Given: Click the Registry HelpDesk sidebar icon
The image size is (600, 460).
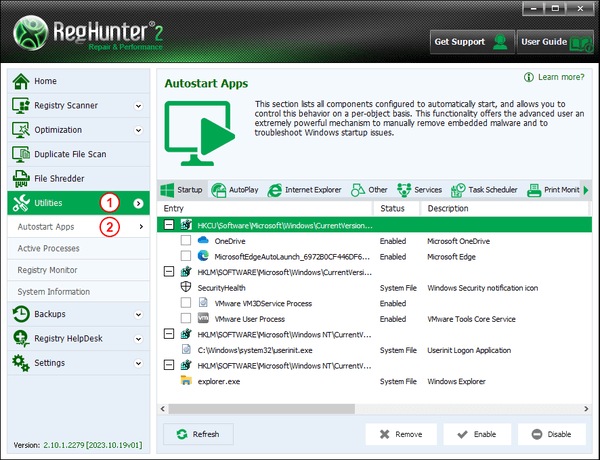Looking at the screenshot, I should click(x=21, y=338).
